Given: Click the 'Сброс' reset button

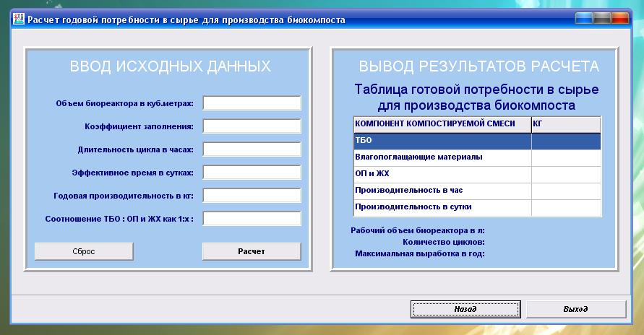Looking at the screenshot, I should click(84, 251).
